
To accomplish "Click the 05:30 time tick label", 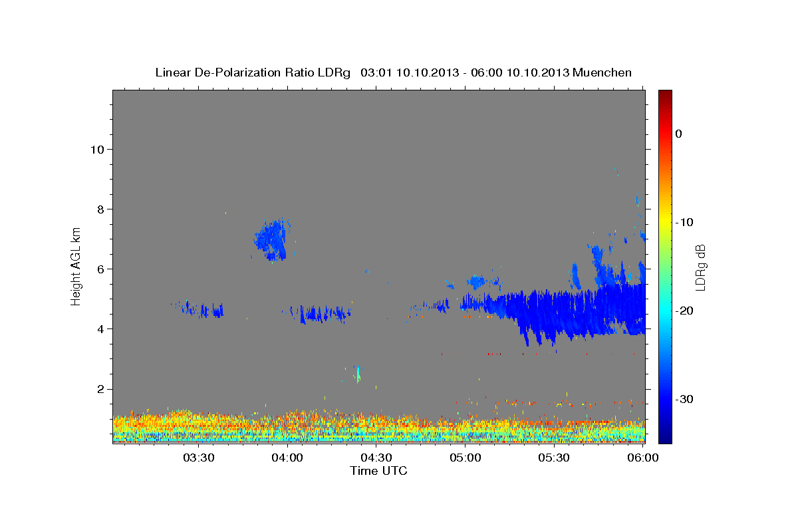I will 555,458.
